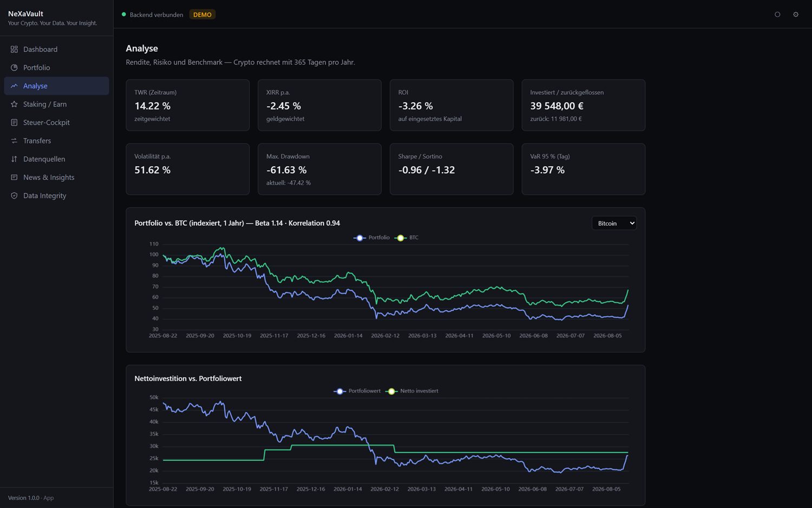Click the green backend status dot

124,15
